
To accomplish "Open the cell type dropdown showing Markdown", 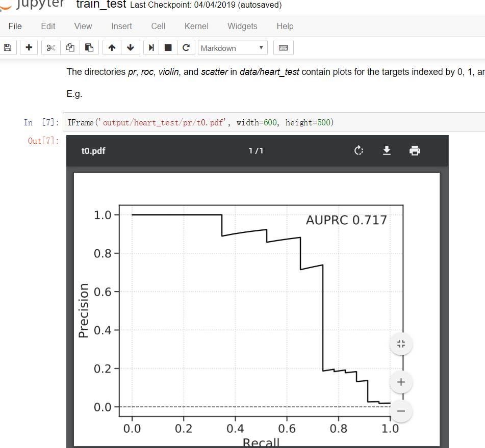I will point(233,47).
